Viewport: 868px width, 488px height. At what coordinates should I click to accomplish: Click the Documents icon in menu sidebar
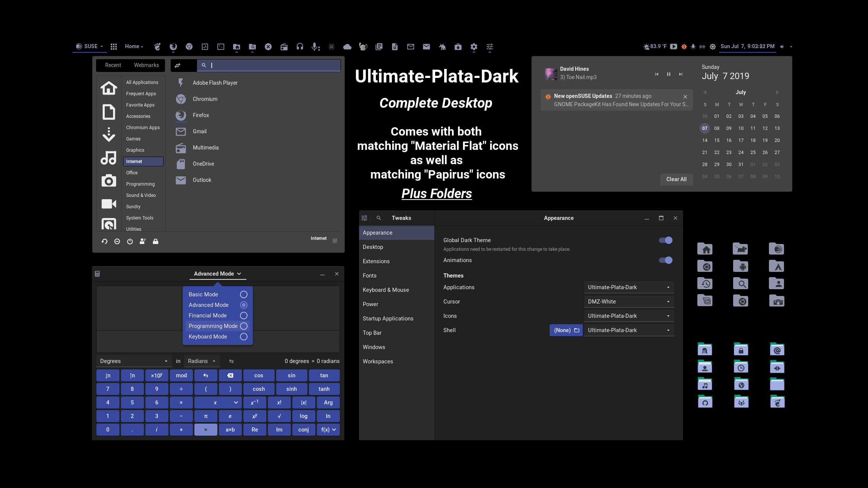(109, 112)
